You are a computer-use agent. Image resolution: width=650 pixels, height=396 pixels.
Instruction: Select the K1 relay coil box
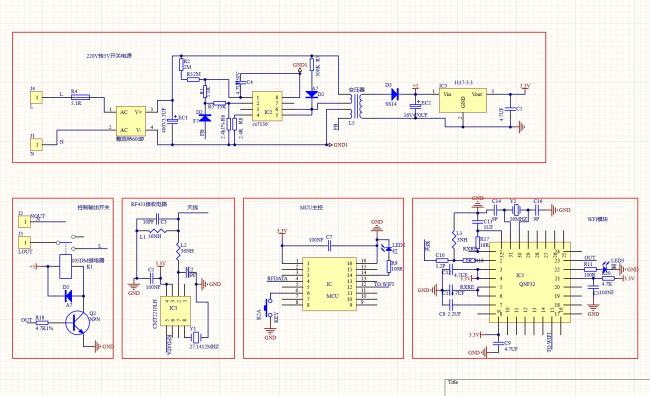click(65, 267)
